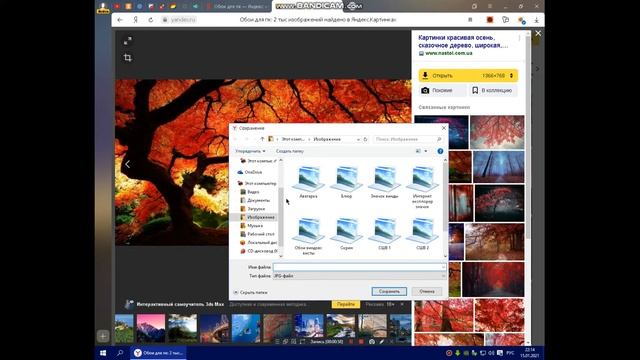Select Обои виндовс висты folder
The width and height of the screenshot is (640, 360).
(308, 236)
